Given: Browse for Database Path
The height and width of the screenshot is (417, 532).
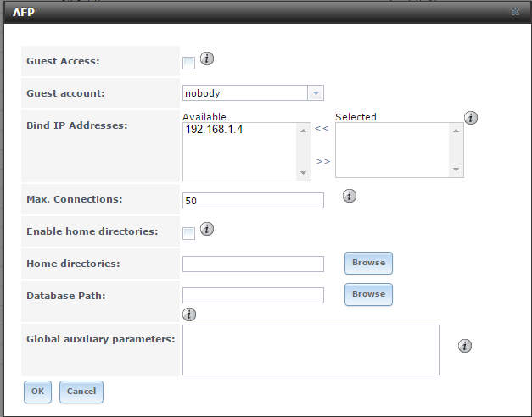Looking at the screenshot, I should 368,295.
